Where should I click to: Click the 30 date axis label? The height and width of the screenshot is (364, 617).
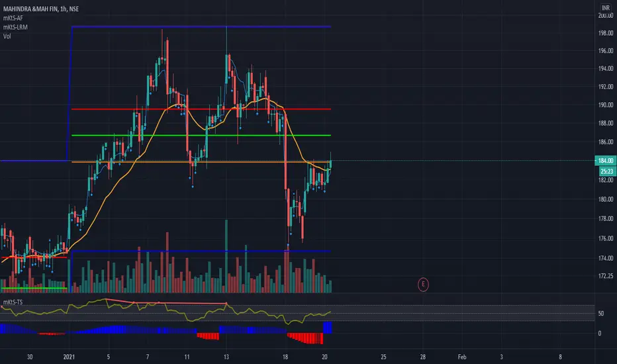click(30, 357)
